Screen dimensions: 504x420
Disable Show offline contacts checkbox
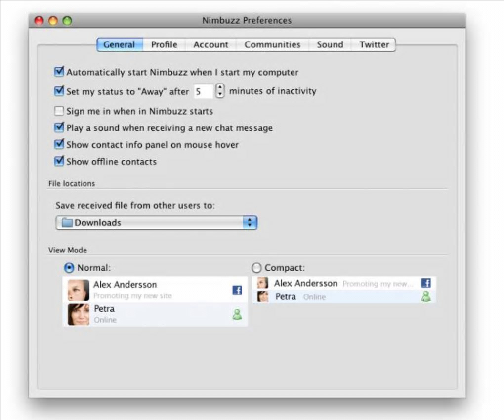[x=59, y=161]
